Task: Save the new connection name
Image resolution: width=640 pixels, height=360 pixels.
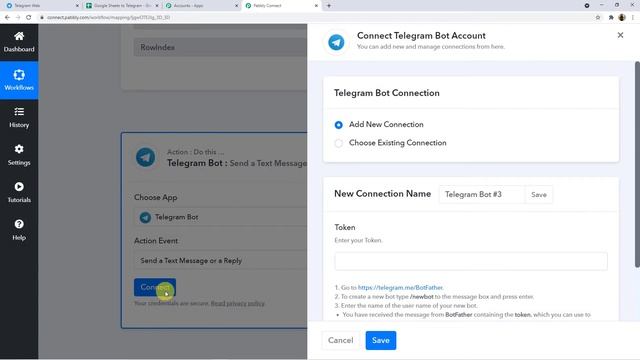Action: (x=539, y=195)
